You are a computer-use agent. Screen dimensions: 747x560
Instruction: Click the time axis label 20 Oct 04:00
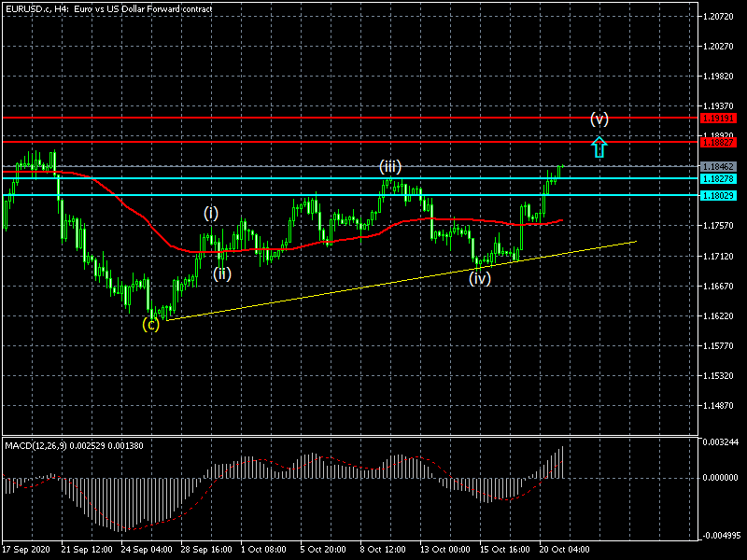coord(565,550)
